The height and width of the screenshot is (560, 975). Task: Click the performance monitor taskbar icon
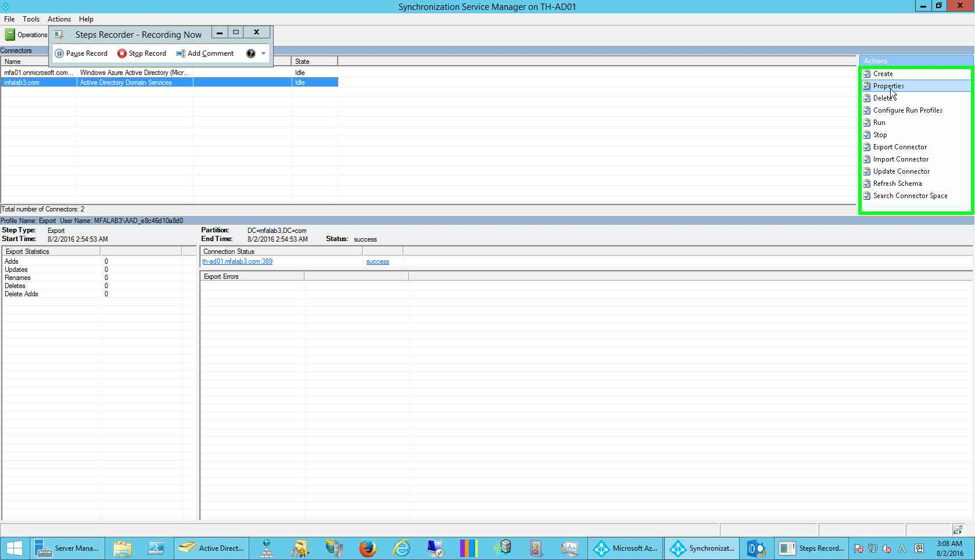(x=569, y=548)
